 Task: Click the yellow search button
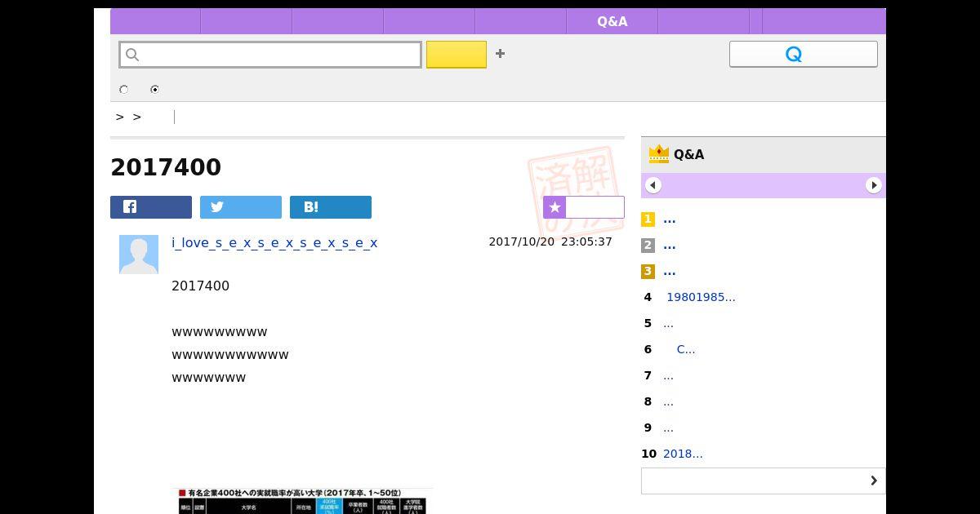[457, 55]
